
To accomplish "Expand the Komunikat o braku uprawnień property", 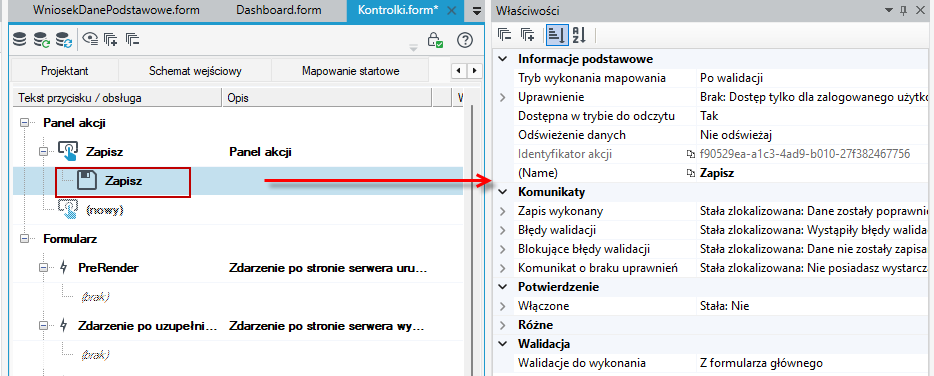I will (x=503, y=268).
